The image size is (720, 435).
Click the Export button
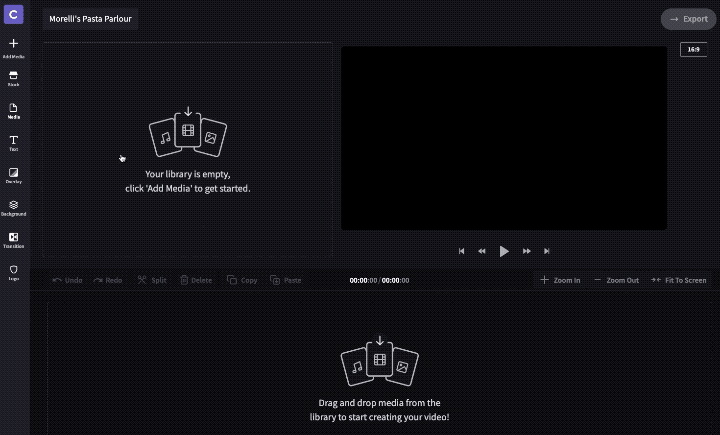(x=688, y=19)
